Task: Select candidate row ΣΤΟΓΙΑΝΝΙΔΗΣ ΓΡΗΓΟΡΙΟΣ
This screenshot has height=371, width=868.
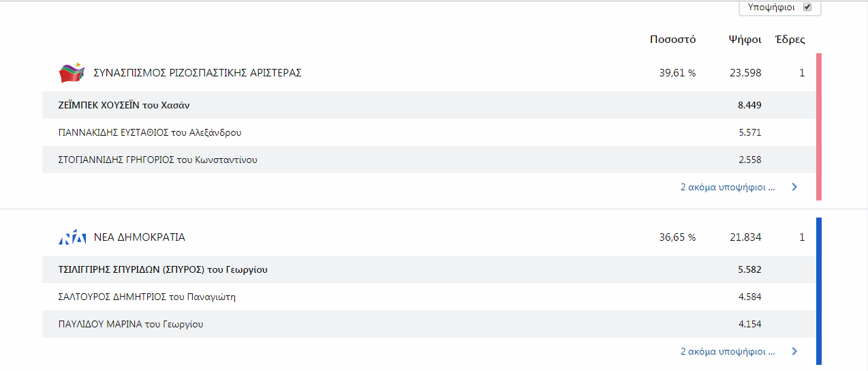Action: click(429, 160)
